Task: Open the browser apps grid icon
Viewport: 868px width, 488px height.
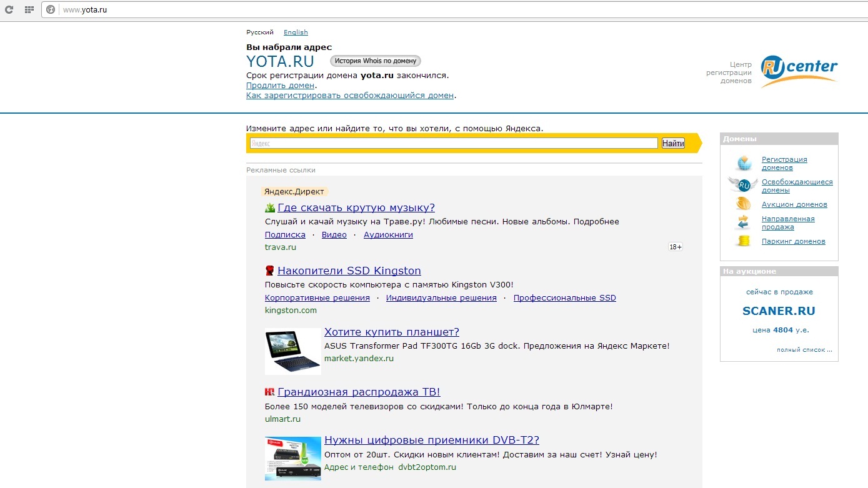Action: [x=29, y=9]
